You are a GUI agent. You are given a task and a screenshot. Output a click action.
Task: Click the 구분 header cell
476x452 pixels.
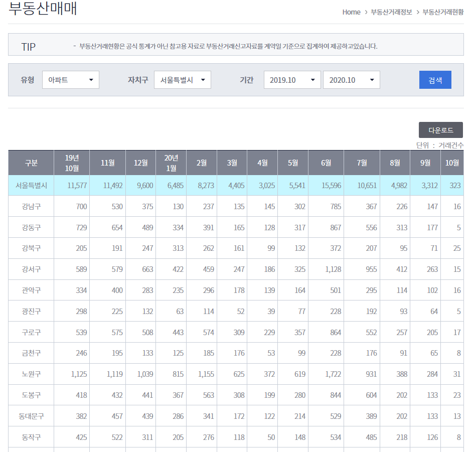[x=31, y=162]
